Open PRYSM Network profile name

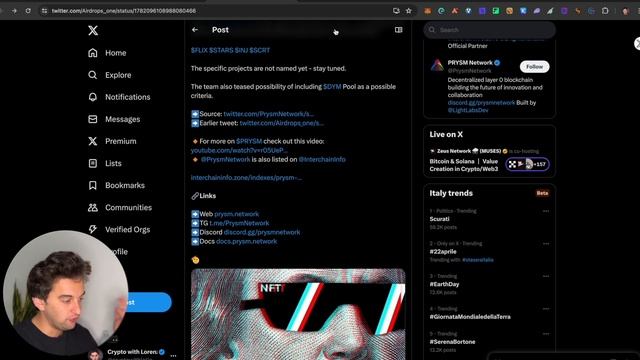pyautogui.click(x=470, y=63)
